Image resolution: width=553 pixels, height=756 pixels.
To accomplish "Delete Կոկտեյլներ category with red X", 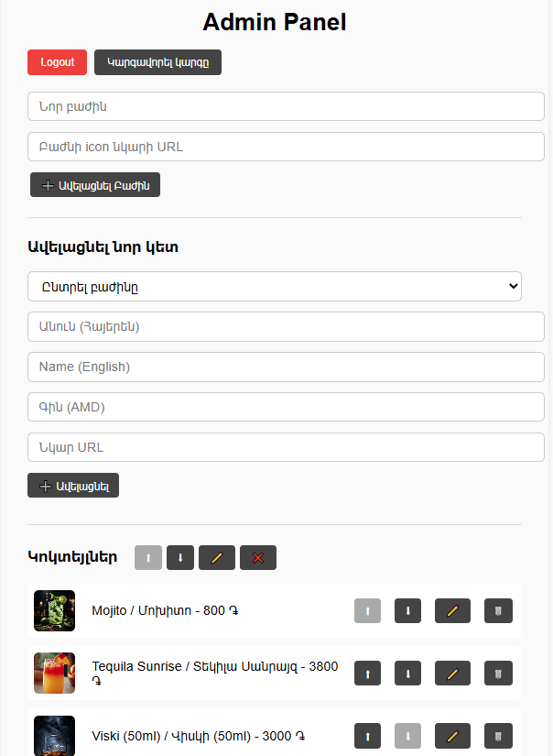I will 258,558.
